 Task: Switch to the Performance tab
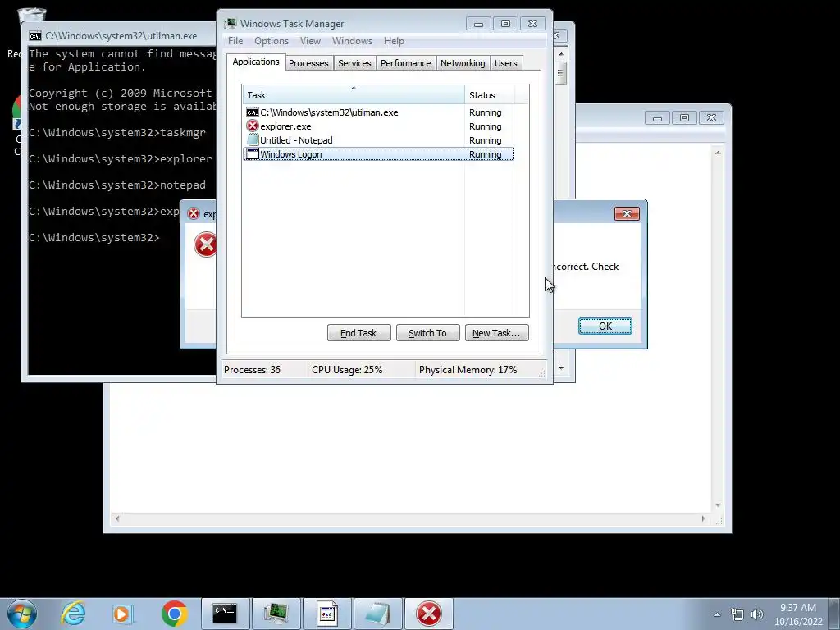pos(405,63)
